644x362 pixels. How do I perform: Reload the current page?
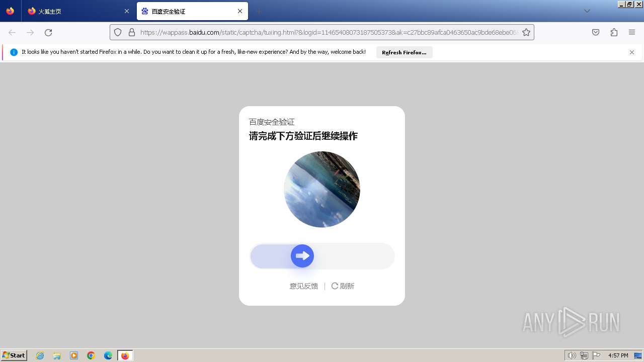[x=48, y=32]
